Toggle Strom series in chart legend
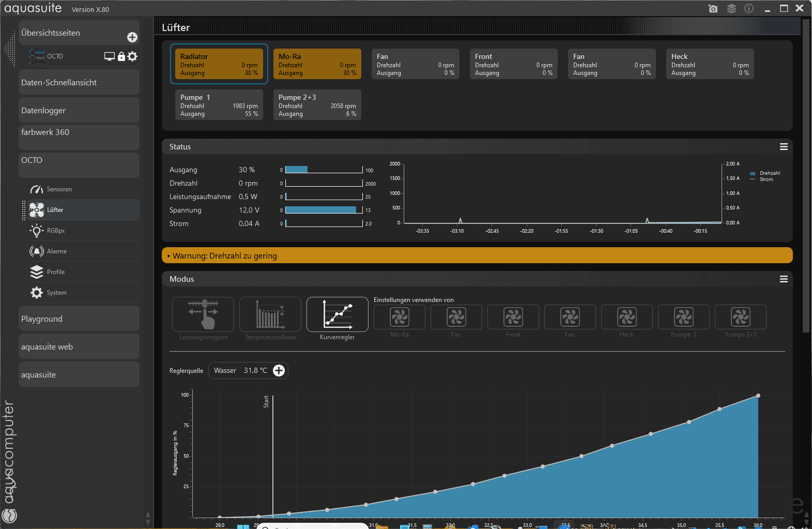The width and height of the screenshot is (812, 529). (x=762, y=179)
